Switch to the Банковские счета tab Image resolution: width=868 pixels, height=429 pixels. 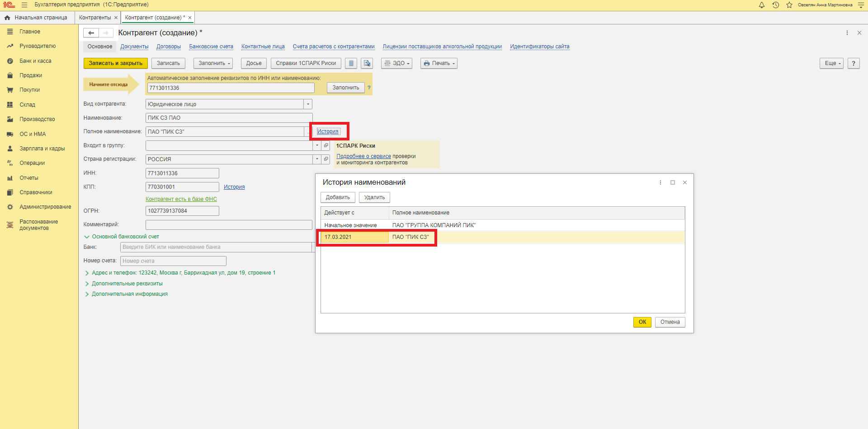pos(211,47)
